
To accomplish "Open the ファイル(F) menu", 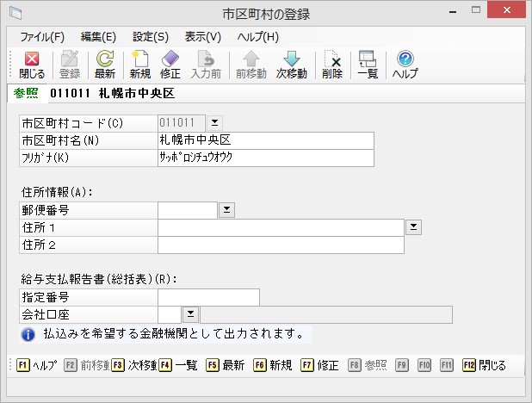I will tap(42, 37).
